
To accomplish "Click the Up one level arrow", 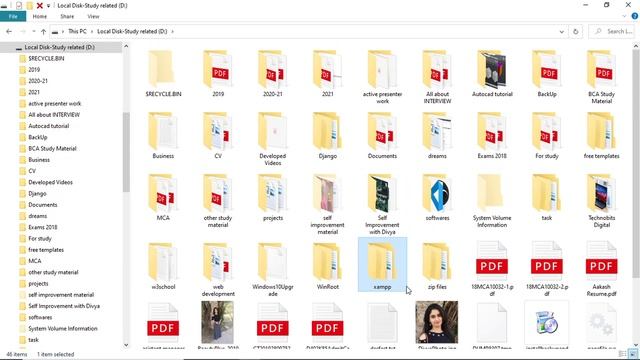I will coord(43,31).
